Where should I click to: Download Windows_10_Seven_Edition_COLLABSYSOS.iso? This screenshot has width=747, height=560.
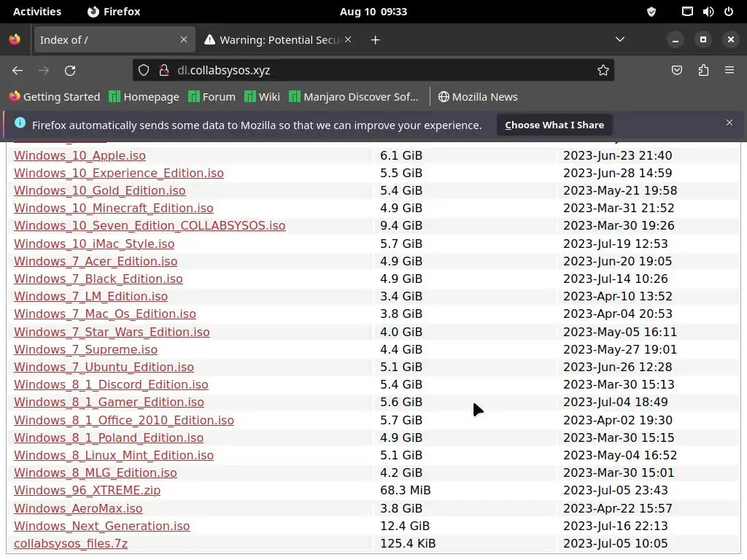click(150, 226)
